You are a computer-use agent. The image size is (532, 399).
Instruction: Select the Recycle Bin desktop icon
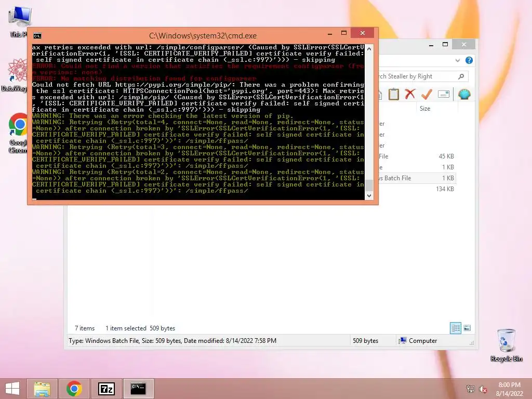coord(506,345)
